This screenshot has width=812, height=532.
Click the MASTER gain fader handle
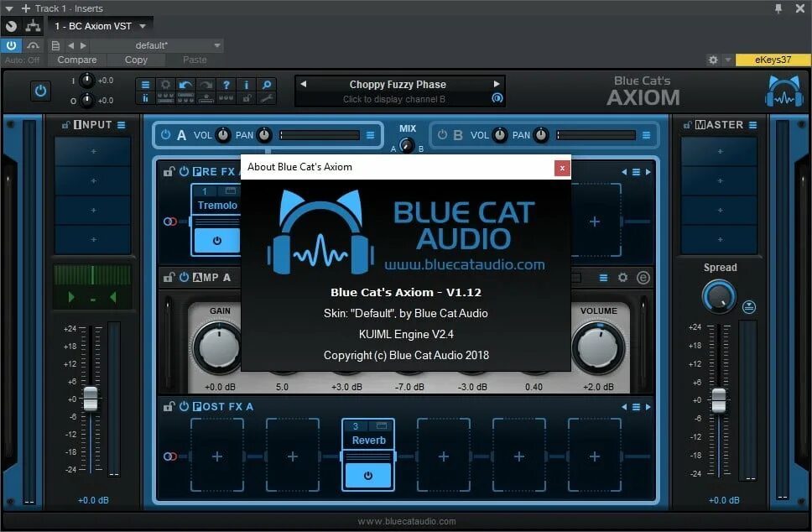(718, 400)
